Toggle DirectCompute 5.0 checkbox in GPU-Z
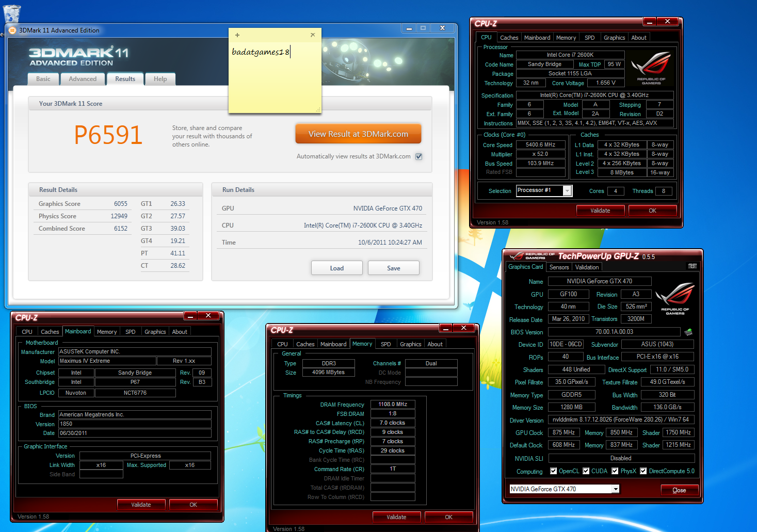The width and height of the screenshot is (757, 532). point(643,471)
